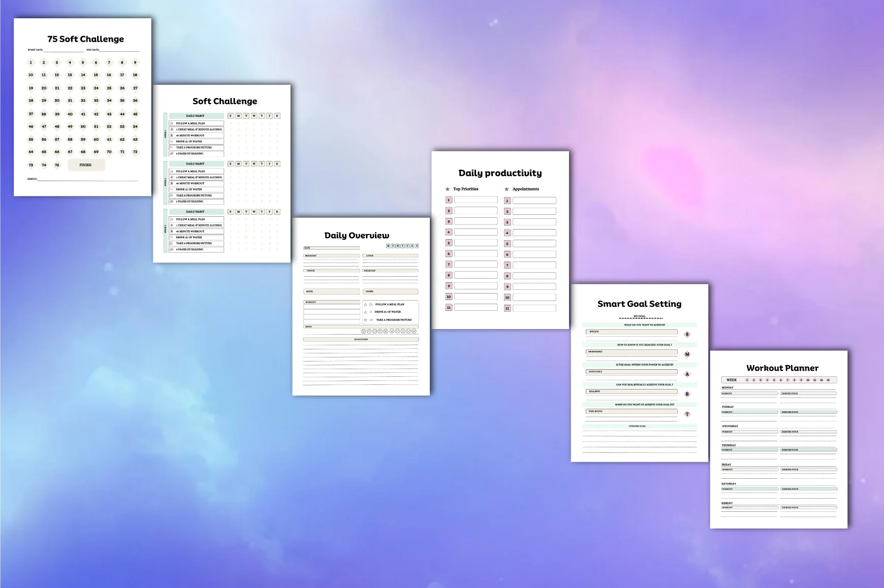Mark day 9 diamond in 75 Soft Challenge

[x=135, y=62]
